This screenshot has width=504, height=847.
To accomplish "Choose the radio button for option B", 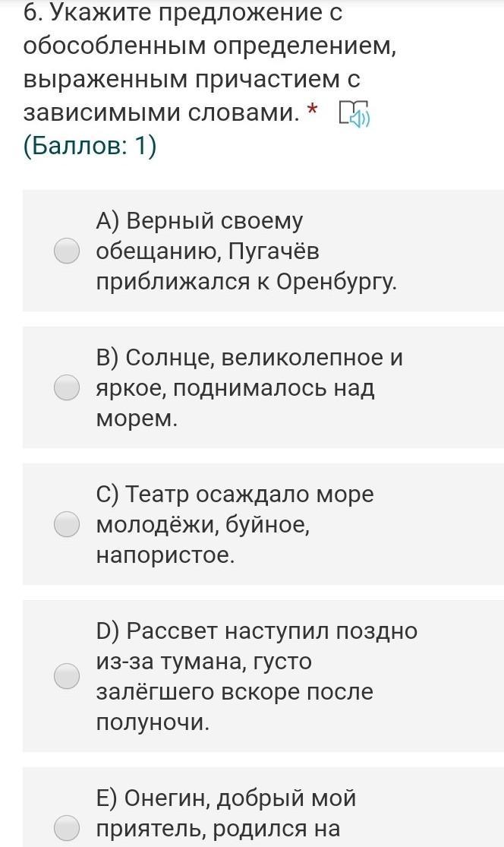I will coord(67,388).
